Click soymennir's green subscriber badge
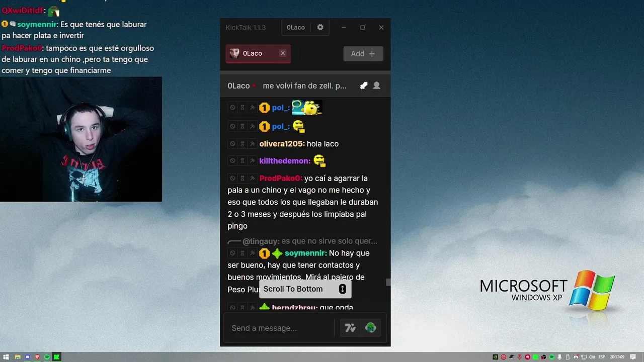This screenshot has width=644, height=362. click(x=277, y=253)
